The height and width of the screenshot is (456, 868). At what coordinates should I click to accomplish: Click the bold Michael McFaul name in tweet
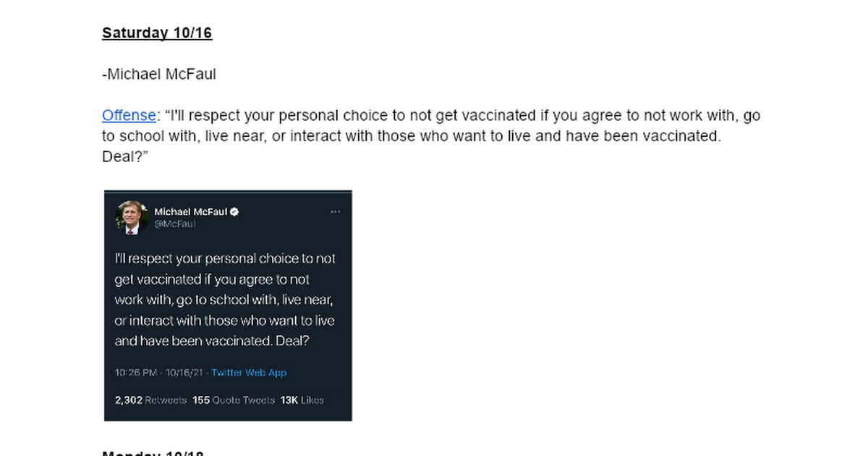tap(191, 211)
